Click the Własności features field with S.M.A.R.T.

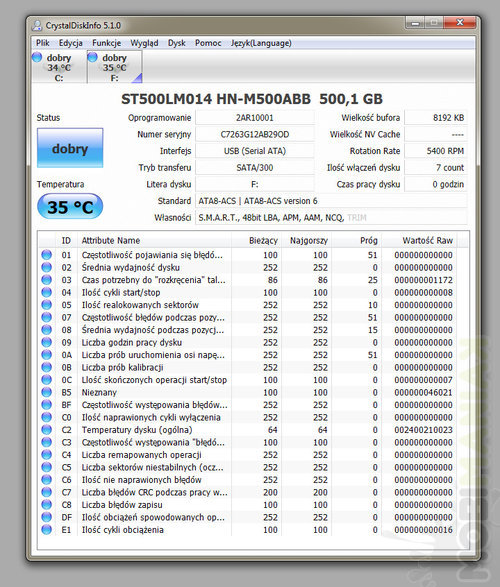331,218
